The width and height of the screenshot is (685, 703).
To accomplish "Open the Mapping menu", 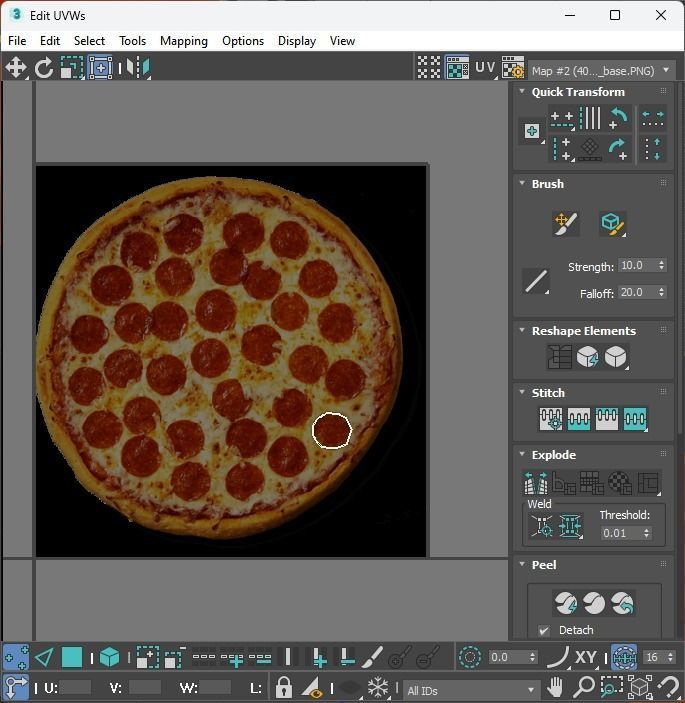I will click(184, 41).
